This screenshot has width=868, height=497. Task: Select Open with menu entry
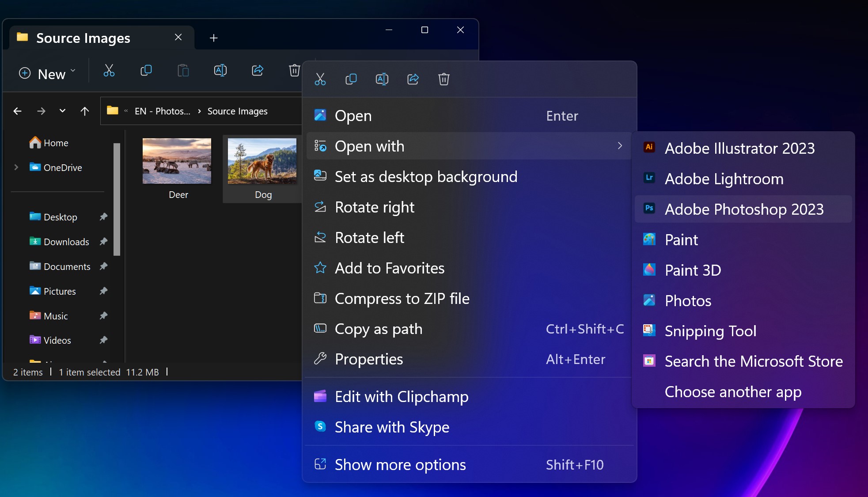pos(469,145)
